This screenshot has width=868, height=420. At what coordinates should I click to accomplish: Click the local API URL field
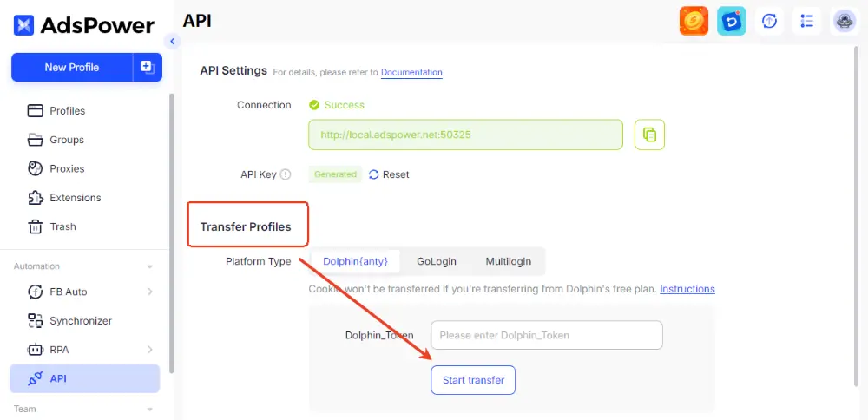click(465, 135)
